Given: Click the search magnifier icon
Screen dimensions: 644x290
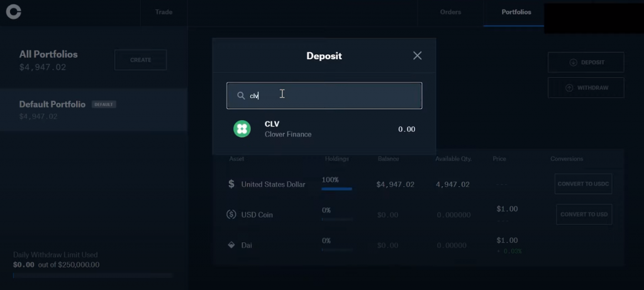Looking at the screenshot, I should [241, 96].
